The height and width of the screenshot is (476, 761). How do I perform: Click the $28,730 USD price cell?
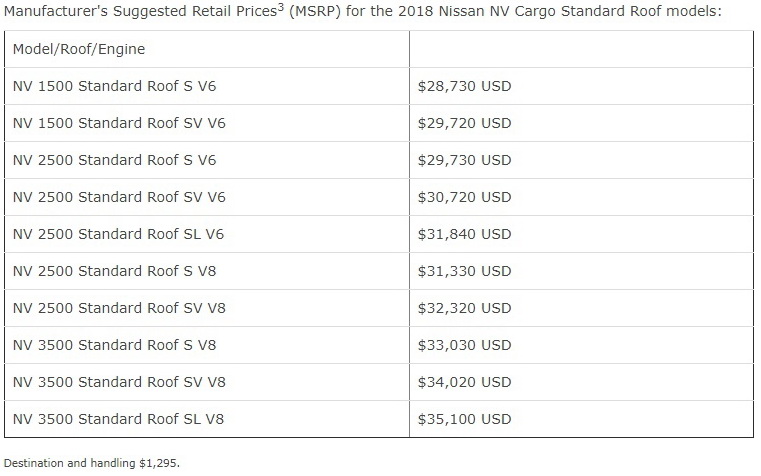[x=464, y=86]
